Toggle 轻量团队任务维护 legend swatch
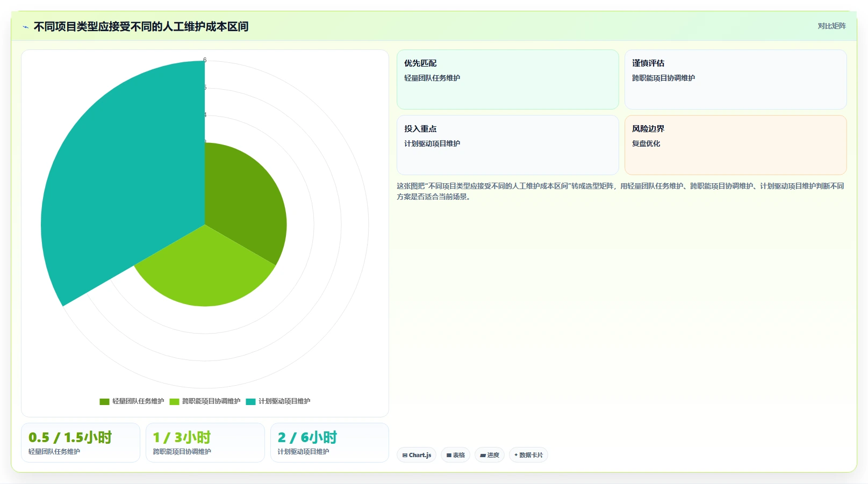868x484 pixels. (104, 401)
